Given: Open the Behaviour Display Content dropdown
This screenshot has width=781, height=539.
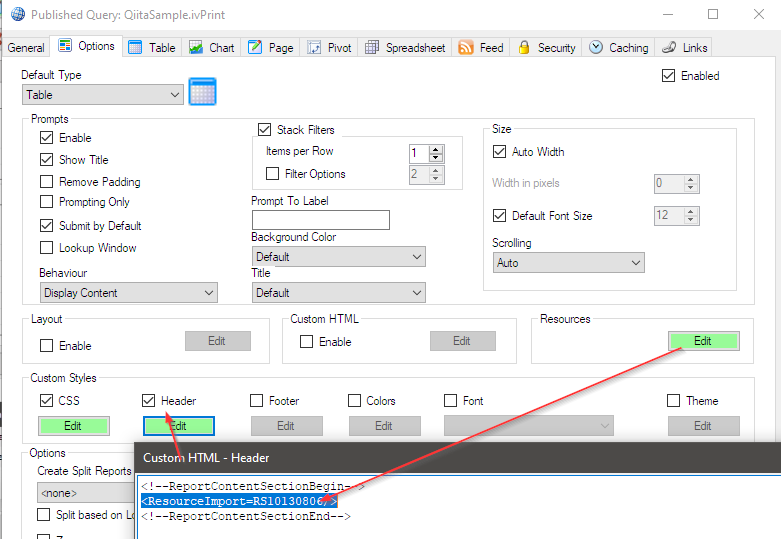Looking at the screenshot, I should click(x=129, y=293).
